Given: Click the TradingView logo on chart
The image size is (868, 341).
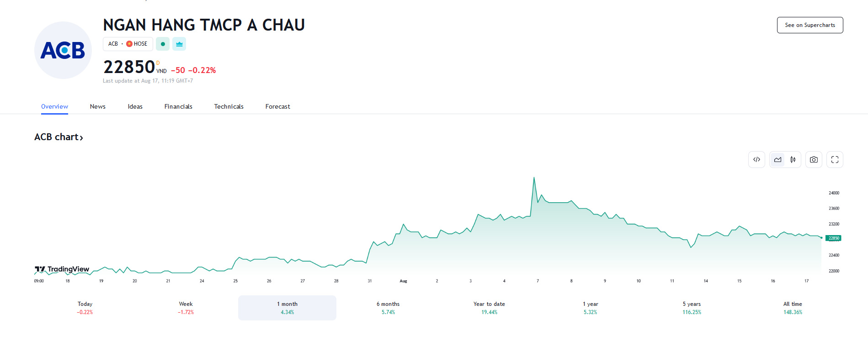Looking at the screenshot, I should click(62, 269).
